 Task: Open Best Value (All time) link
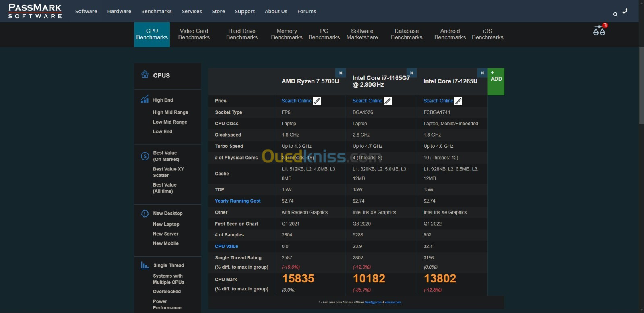[165, 188]
